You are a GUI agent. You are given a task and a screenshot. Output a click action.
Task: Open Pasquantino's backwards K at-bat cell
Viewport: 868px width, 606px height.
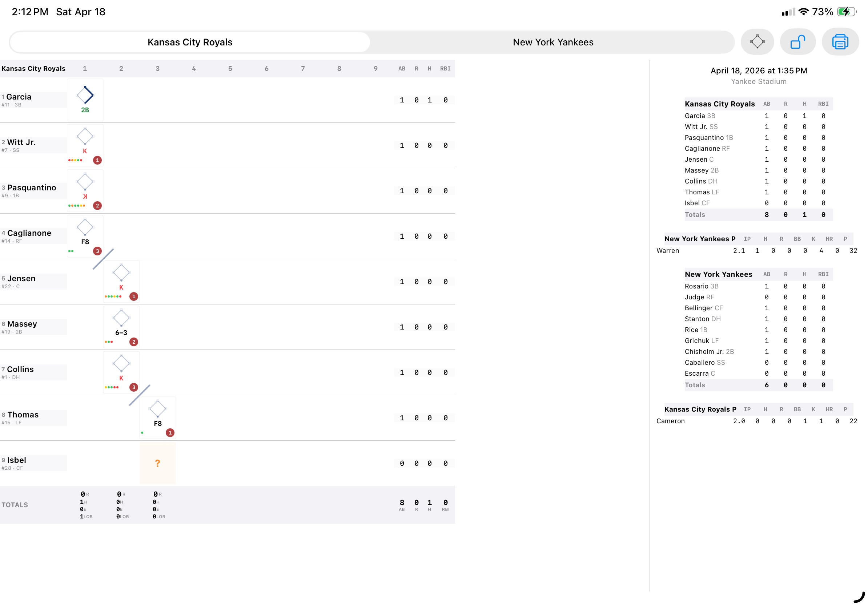85,190
